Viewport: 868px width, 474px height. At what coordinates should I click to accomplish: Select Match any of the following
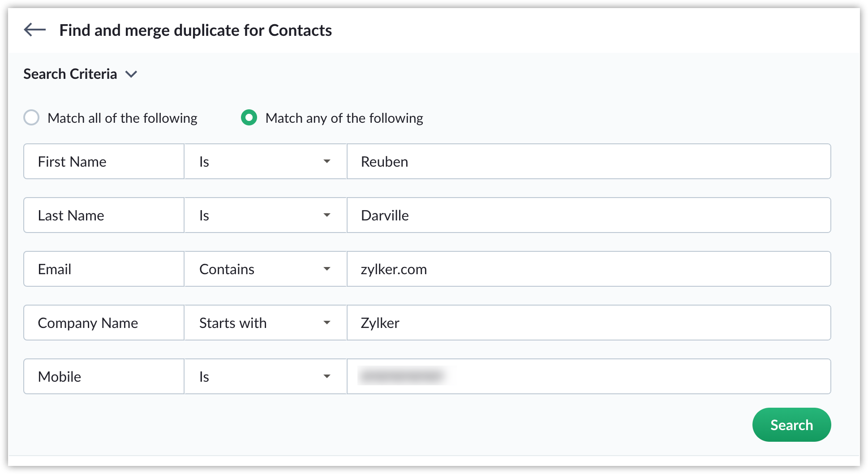[x=249, y=118]
